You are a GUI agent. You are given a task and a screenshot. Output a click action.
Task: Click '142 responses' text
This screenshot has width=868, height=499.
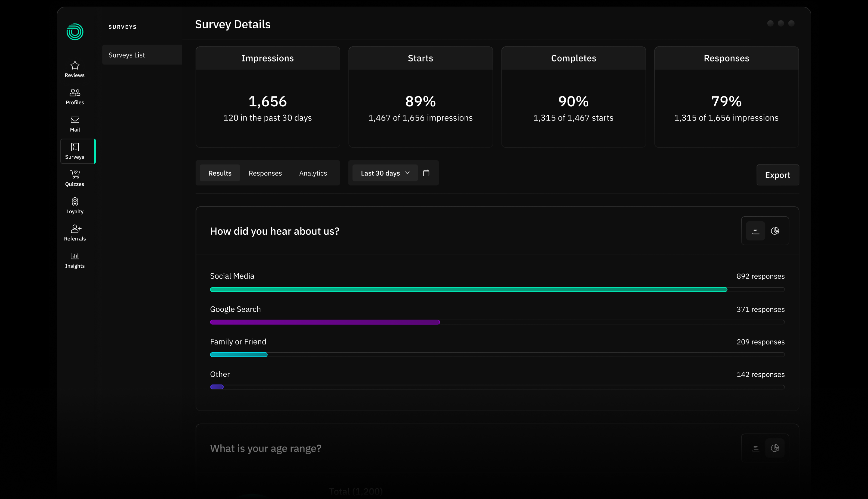tap(760, 375)
